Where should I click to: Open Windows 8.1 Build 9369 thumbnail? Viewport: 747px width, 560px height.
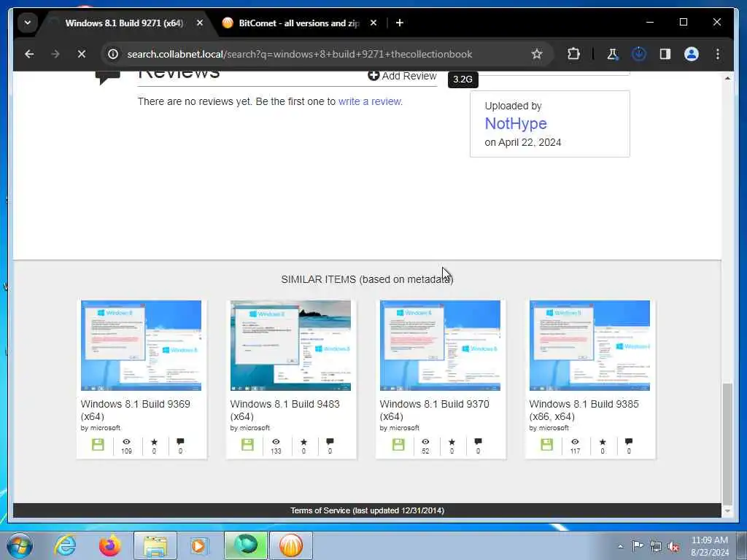point(141,345)
